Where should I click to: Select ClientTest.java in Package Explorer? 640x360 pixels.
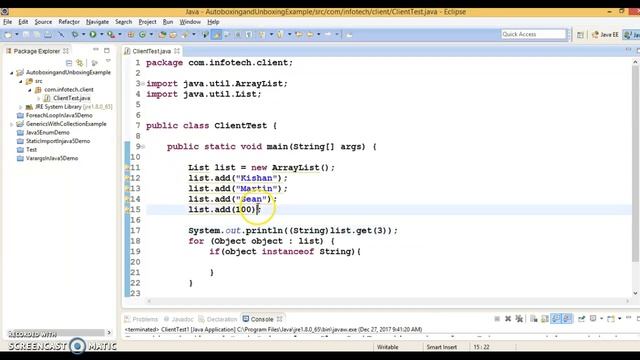coord(71,98)
